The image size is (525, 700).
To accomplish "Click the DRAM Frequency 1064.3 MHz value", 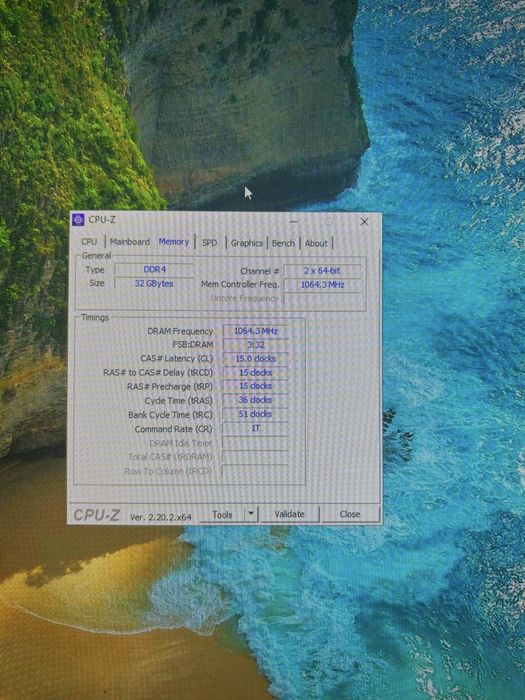I will coord(255,331).
